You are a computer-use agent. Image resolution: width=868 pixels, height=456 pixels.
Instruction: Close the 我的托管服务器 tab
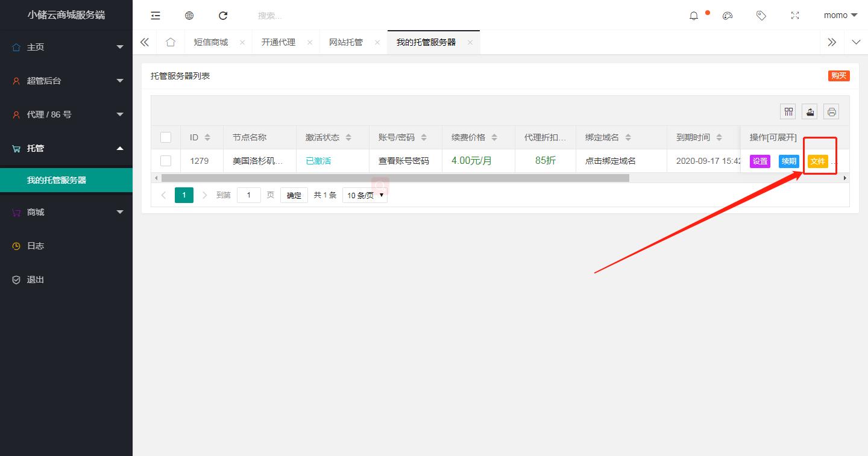[470, 42]
